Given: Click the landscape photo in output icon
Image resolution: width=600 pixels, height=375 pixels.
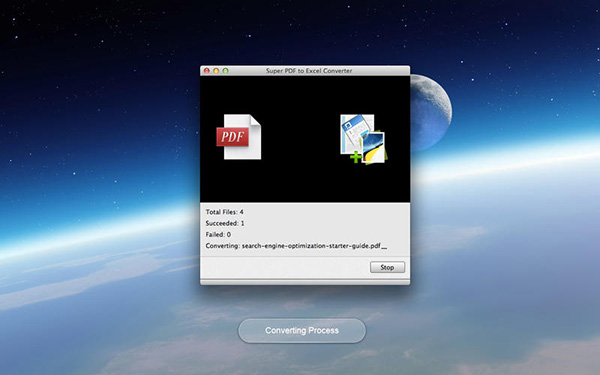Looking at the screenshot, I should 373,147.
